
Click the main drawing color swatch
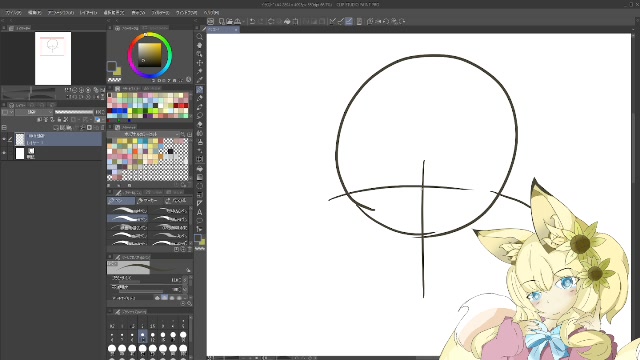coord(111,66)
